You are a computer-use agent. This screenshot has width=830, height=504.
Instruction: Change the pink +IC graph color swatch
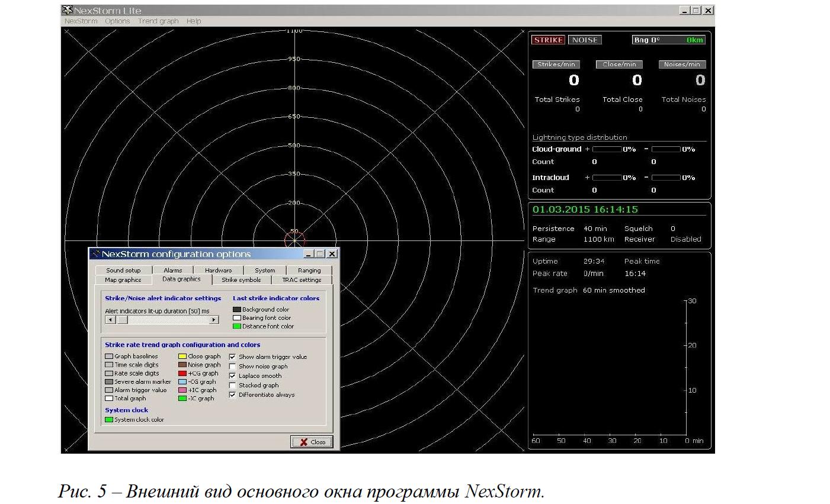pyautogui.click(x=182, y=390)
